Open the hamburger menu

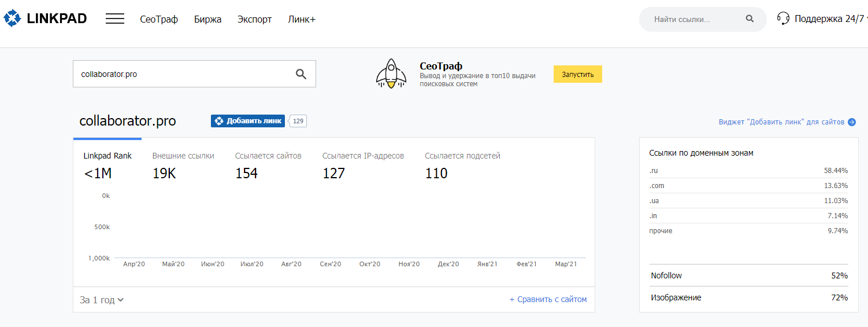point(115,19)
